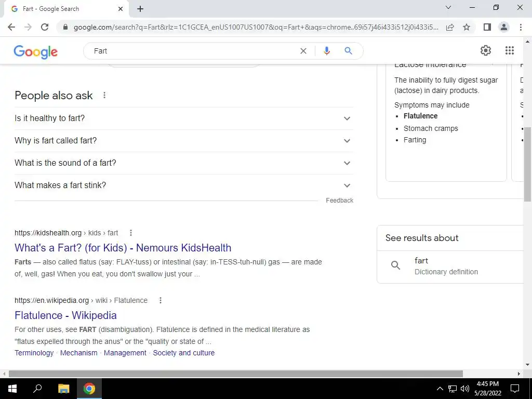The width and height of the screenshot is (532, 399).
Task: Open a new browser tab
Action: pyautogui.click(x=140, y=9)
